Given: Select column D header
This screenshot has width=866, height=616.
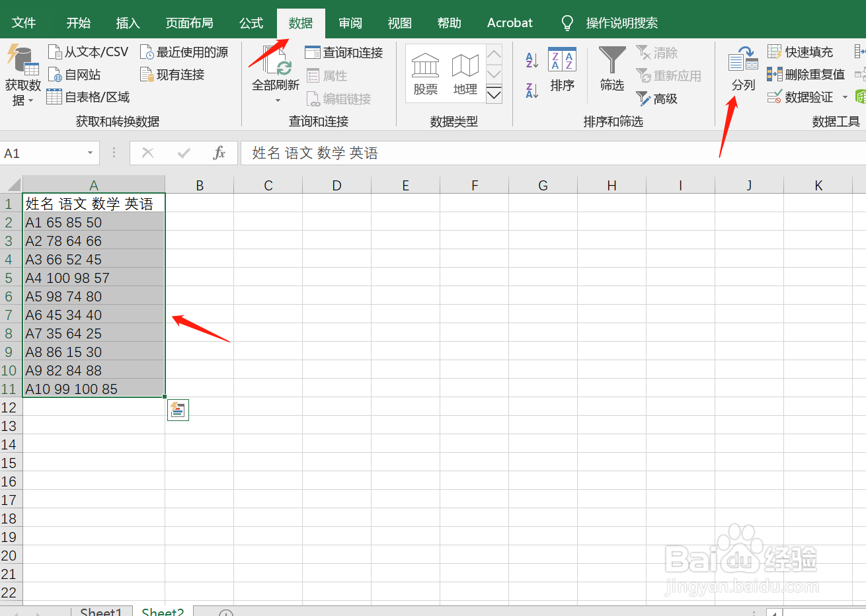Looking at the screenshot, I should (337, 186).
